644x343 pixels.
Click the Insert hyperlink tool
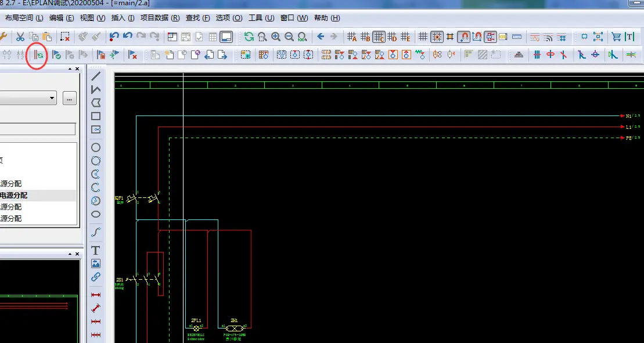96,277
